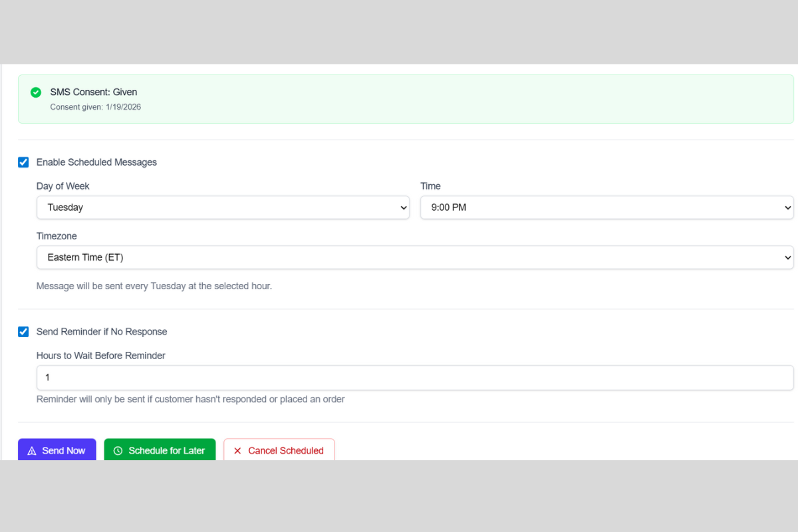Click the chevron on the Timezone selector

[x=787, y=257]
